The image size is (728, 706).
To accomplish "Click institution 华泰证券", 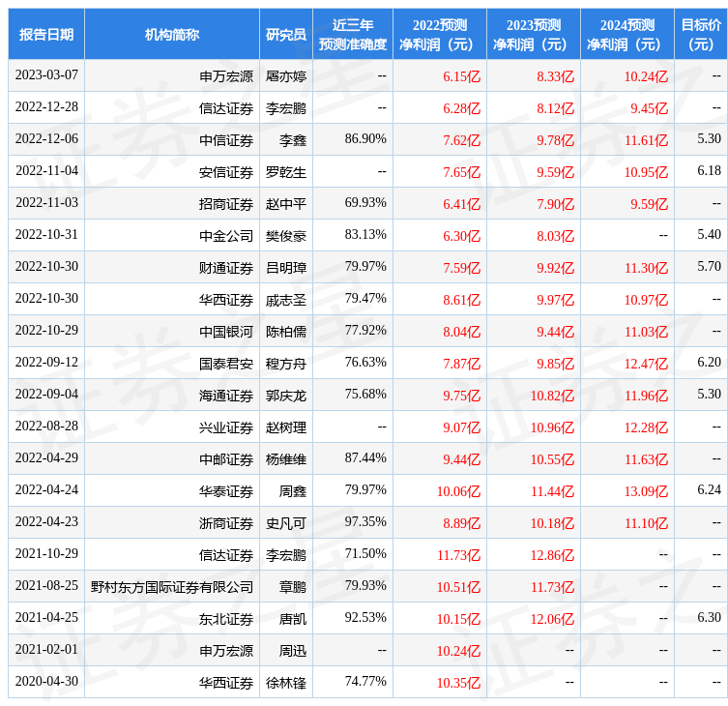I will 226,491.
